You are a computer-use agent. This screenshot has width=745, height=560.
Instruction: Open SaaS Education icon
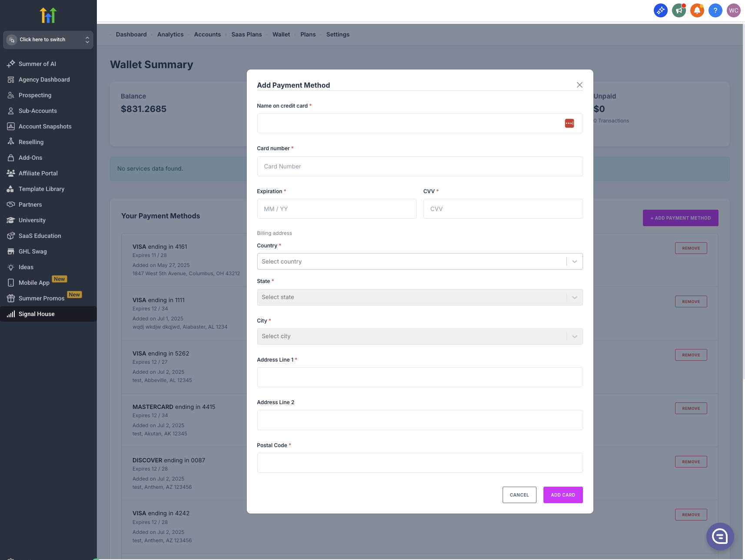click(11, 236)
